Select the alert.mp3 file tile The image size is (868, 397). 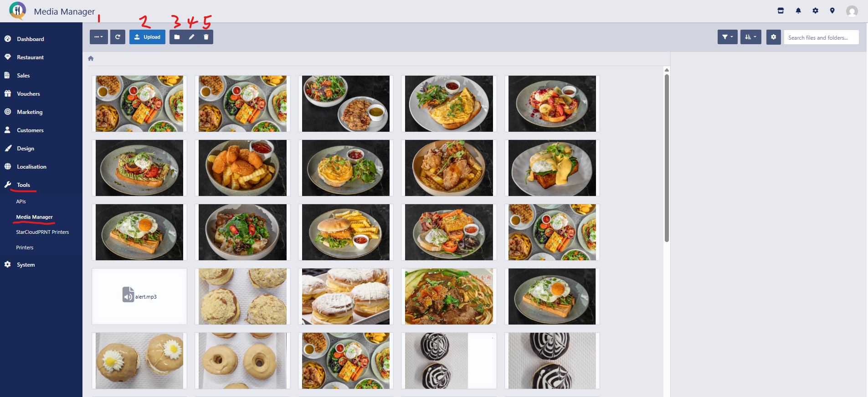[139, 297]
